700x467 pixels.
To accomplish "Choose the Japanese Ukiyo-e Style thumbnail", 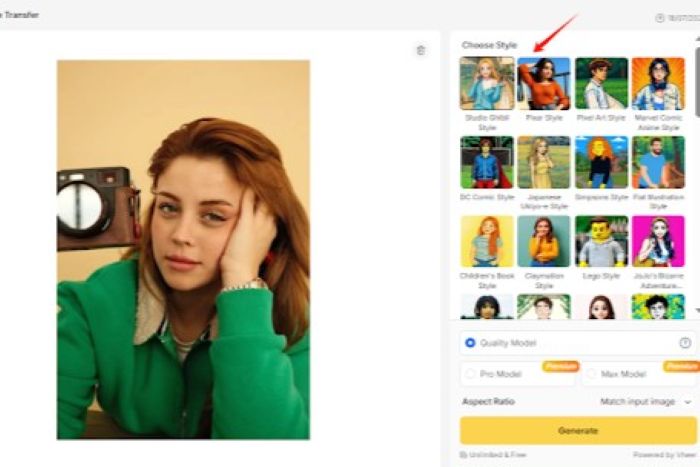I will point(544,162).
